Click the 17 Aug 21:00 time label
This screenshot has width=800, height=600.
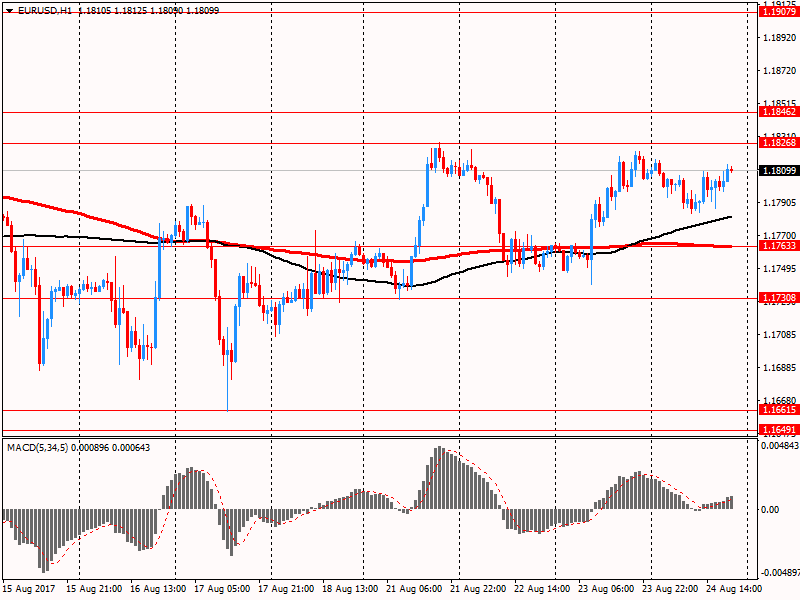286,589
